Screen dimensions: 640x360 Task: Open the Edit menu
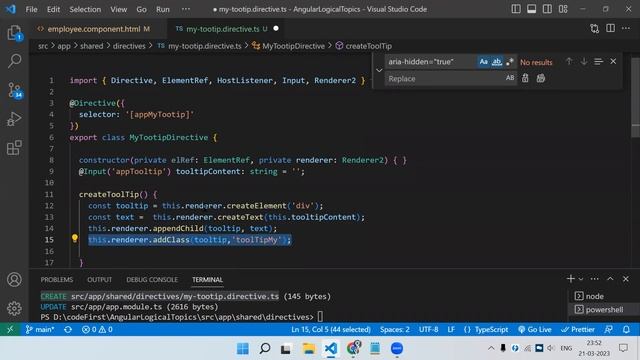53,9
